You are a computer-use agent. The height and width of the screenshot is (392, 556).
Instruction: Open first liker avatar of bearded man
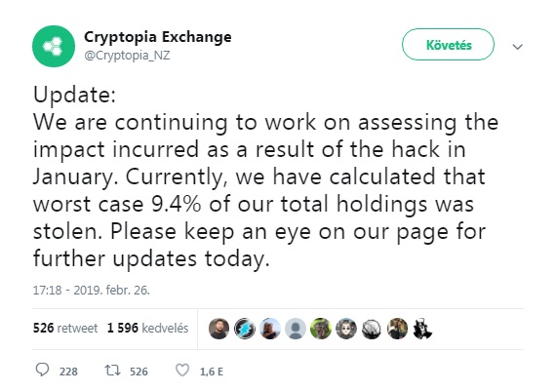(219, 329)
